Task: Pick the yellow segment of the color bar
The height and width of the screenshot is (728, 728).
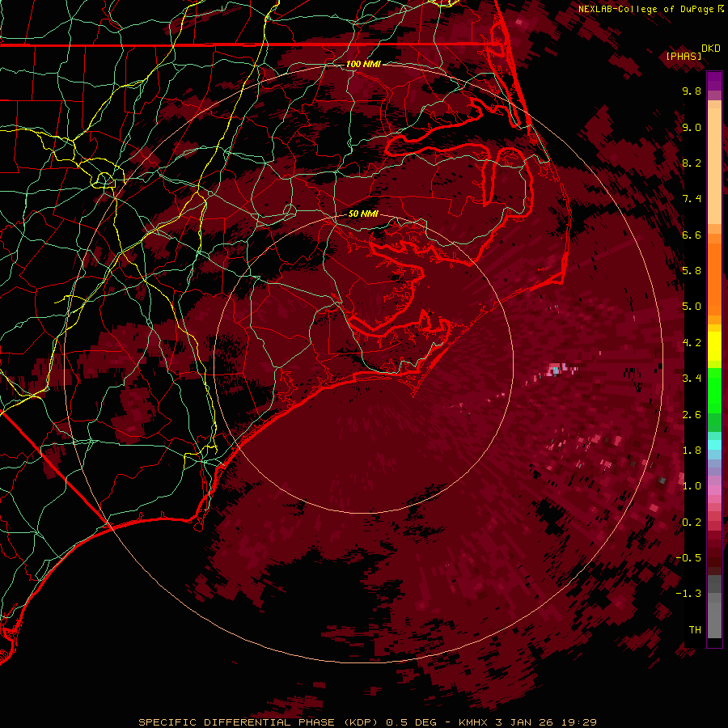Action: coord(714,346)
